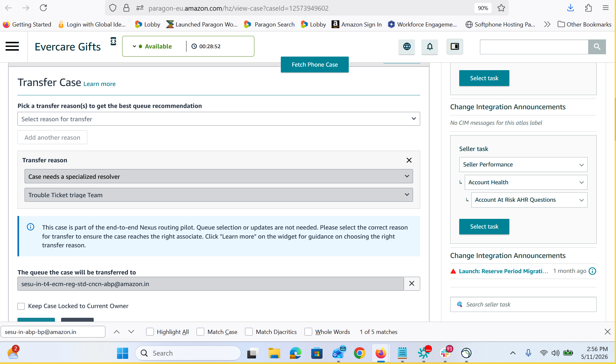Open the Softphone Hosting Pa... bookmark
This screenshot has height=364, width=616.
pos(500,24)
